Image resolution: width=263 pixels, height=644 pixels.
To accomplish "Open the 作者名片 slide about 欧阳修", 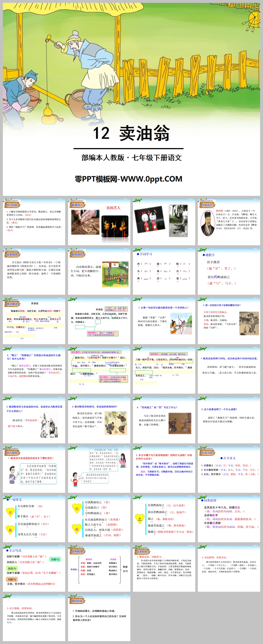I will click(x=229, y=222).
